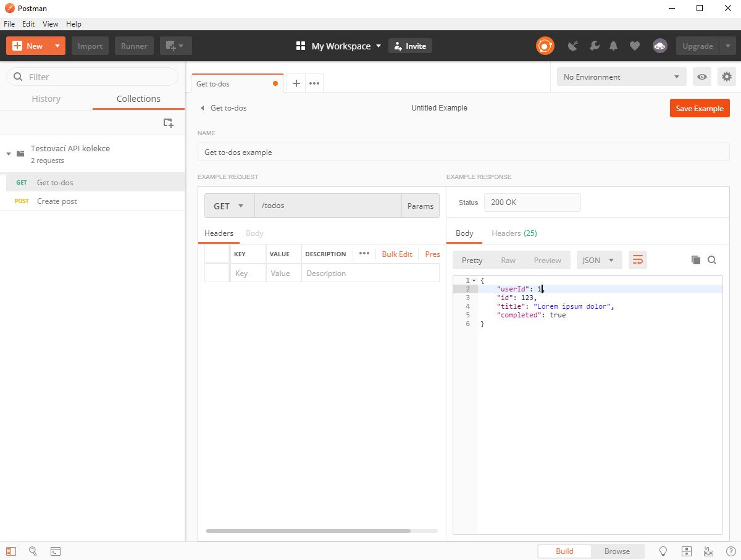Open the Edit menu
Viewport: 741px width, 560px height.
[x=28, y=24]
